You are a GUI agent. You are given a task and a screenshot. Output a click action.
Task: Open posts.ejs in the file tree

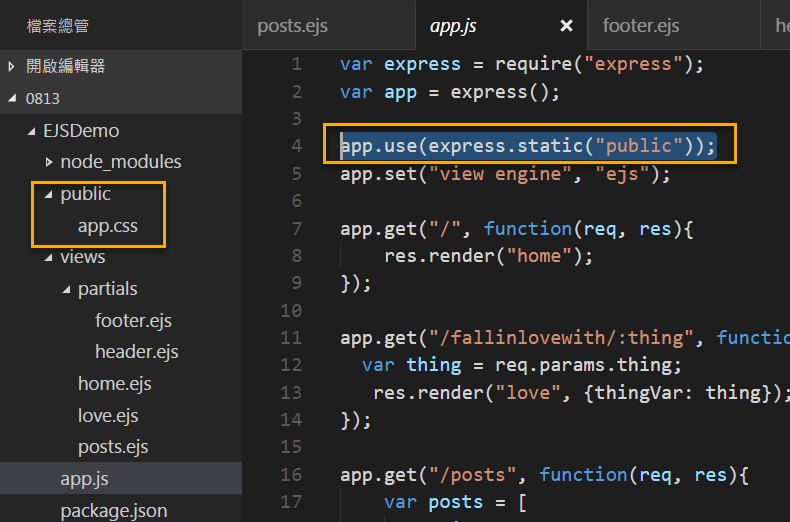(x=113, y=447)
